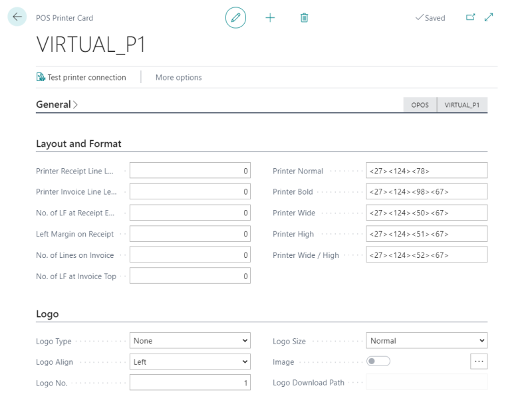Click the Logo No. input field

click(x=190, y=383)
